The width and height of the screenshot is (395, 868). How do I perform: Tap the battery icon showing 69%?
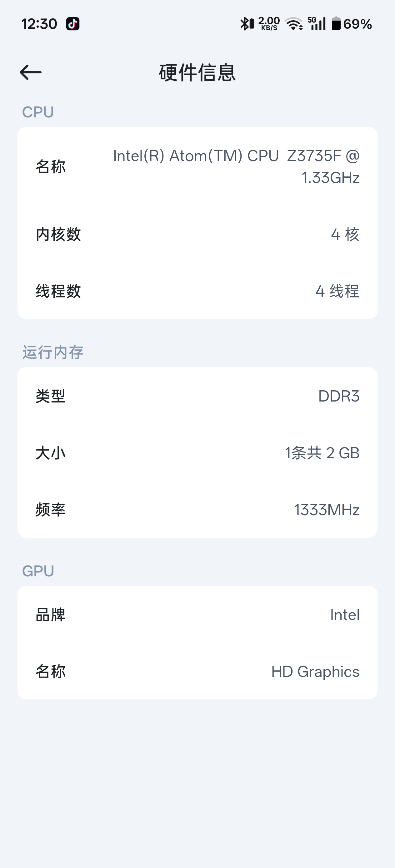(352, 24)
